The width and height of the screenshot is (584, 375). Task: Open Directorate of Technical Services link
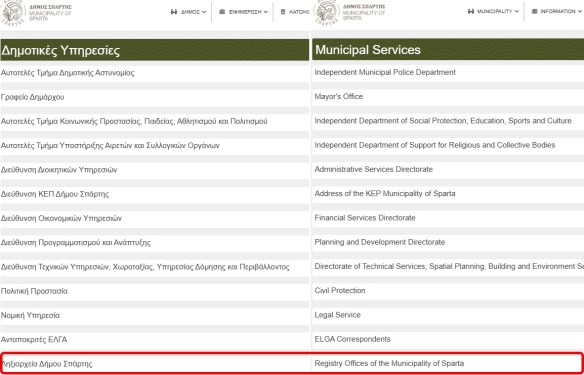449,267
